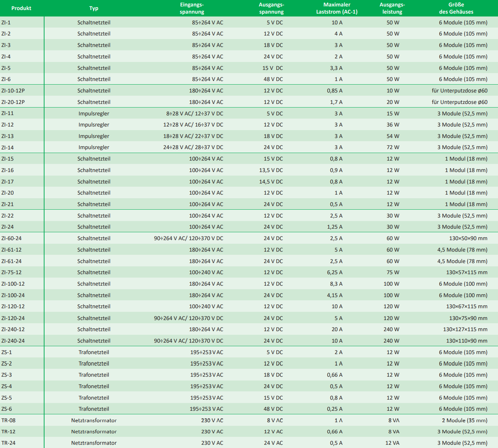Screen dimensions: 498x448
Task: Click product cell ZI-60-24
Action: tap(11, 238)
